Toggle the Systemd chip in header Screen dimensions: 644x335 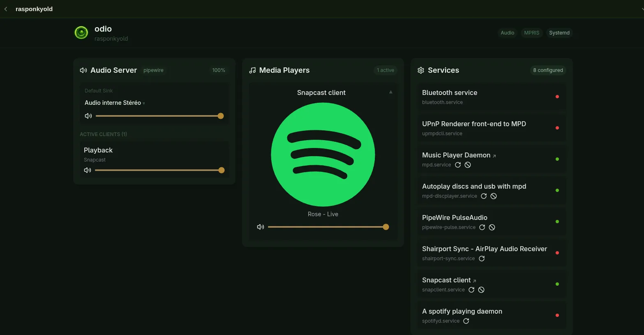click(559, 33)
